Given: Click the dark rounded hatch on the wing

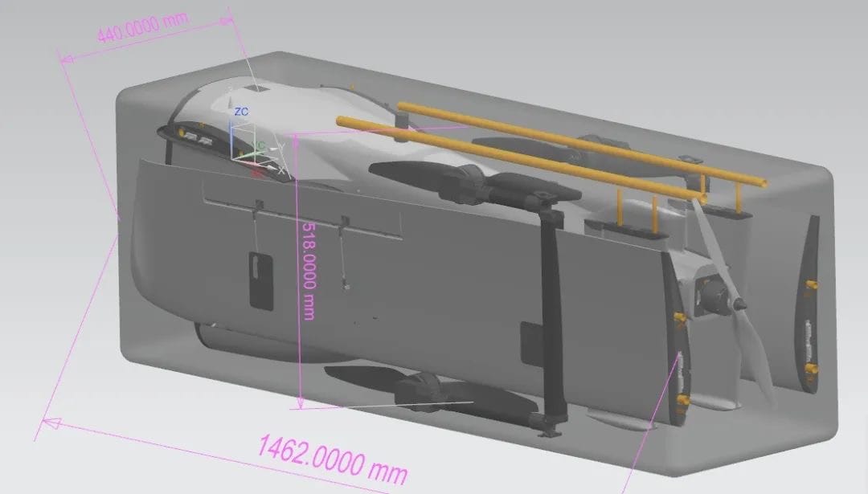Looking at the screenshot, I should pyautogui.click(x=261, y=280).
